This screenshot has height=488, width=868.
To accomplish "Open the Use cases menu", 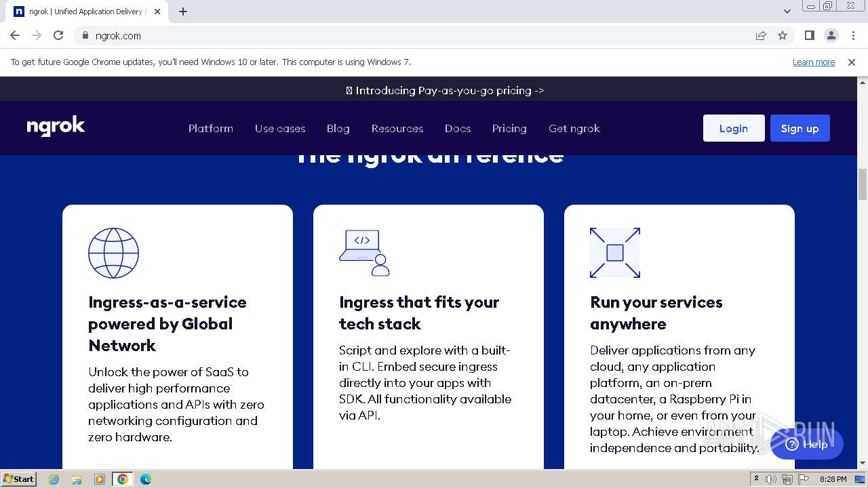I will 280,128.
